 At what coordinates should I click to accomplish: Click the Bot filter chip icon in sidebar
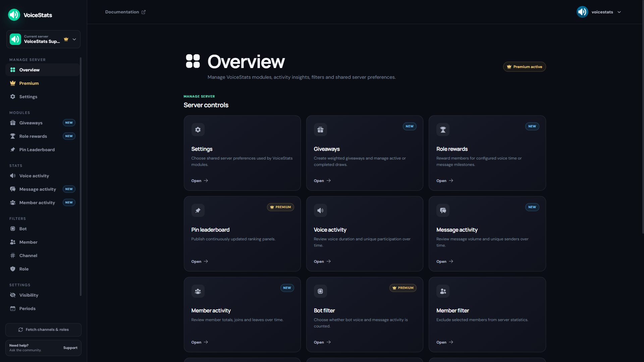13,229
